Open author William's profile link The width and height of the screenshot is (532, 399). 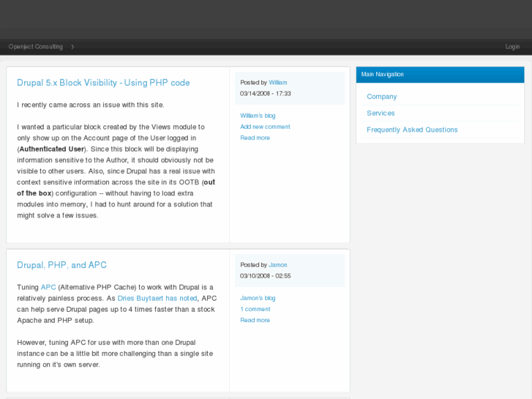coord(278,83)
